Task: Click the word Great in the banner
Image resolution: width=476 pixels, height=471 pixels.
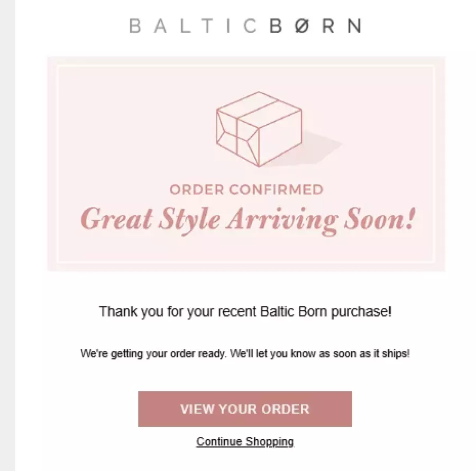Action: (x=116, y=219)
